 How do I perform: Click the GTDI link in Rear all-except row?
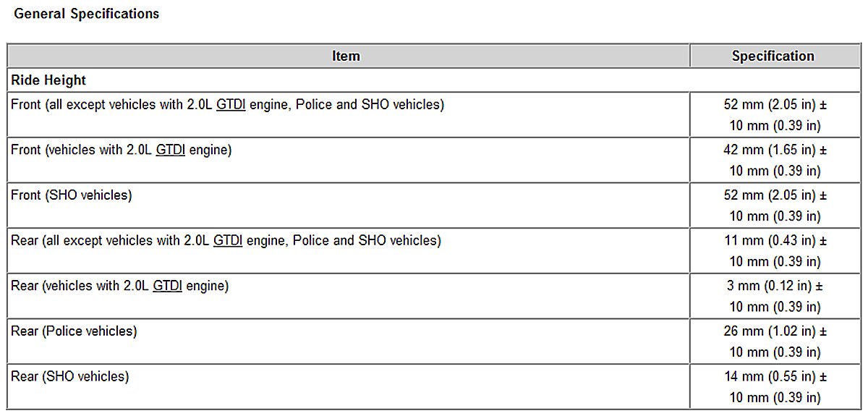pyautogui.click(x=228, y=240)
